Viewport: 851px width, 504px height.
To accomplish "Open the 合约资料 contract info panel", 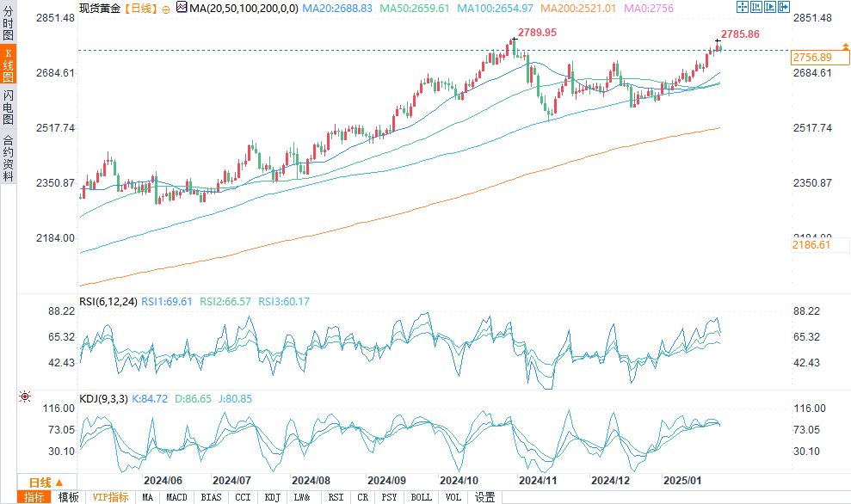I will pos(8,158).
